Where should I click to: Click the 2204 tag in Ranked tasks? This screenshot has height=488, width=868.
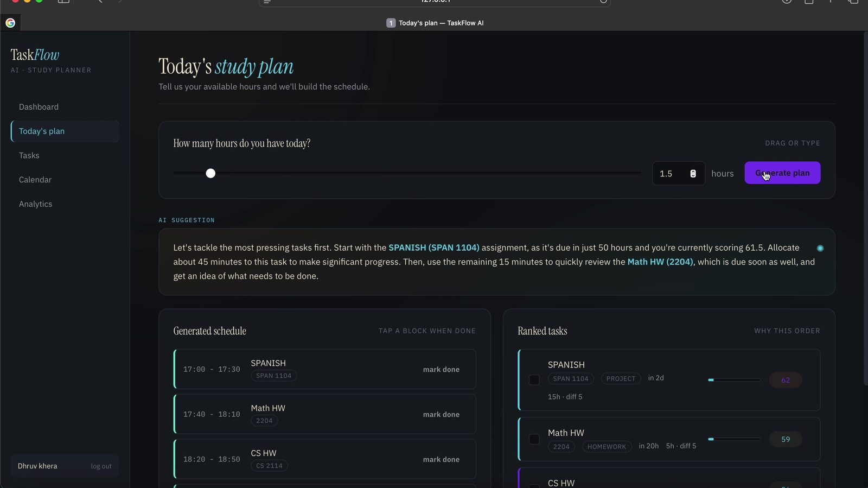(x=561, y=447)
